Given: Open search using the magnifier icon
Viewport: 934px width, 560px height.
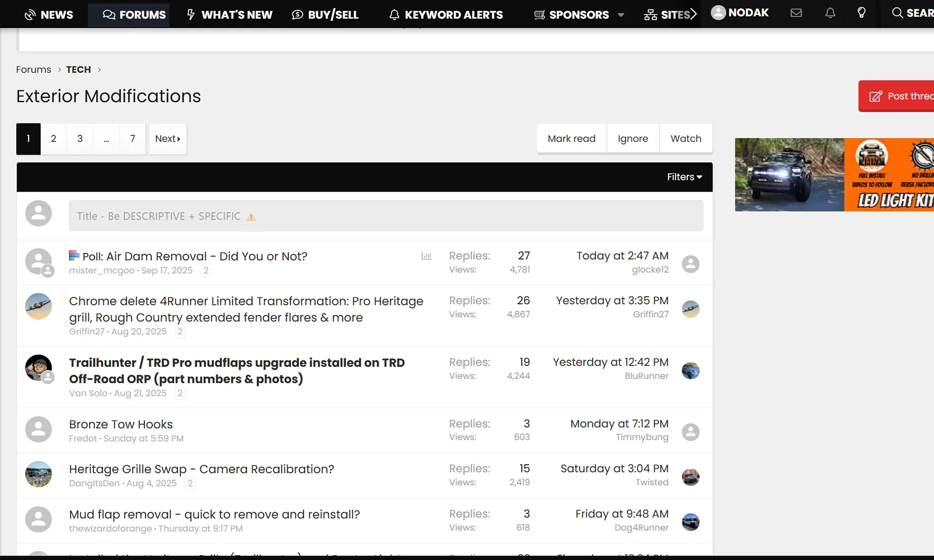Looking at the screenshot, I should (x=897, y=13).
